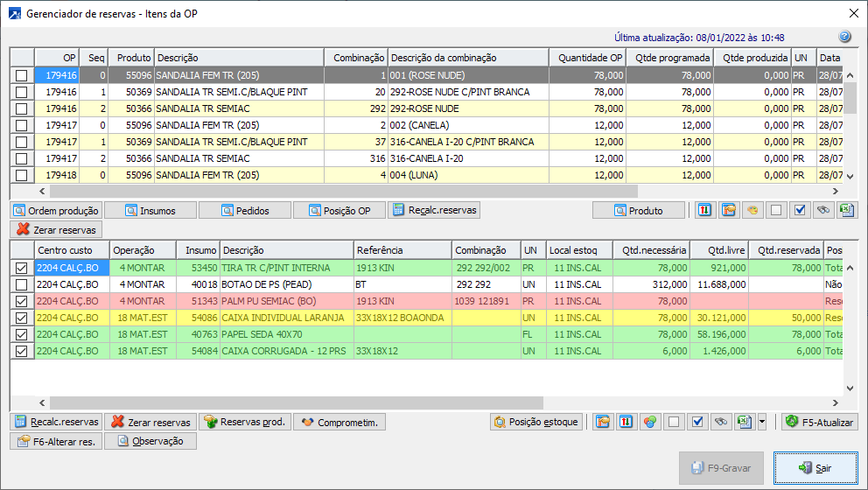Click the colored circles icon in the lower toolbar
The height and width of the screenshot is (490, 868).
point(650,422)
